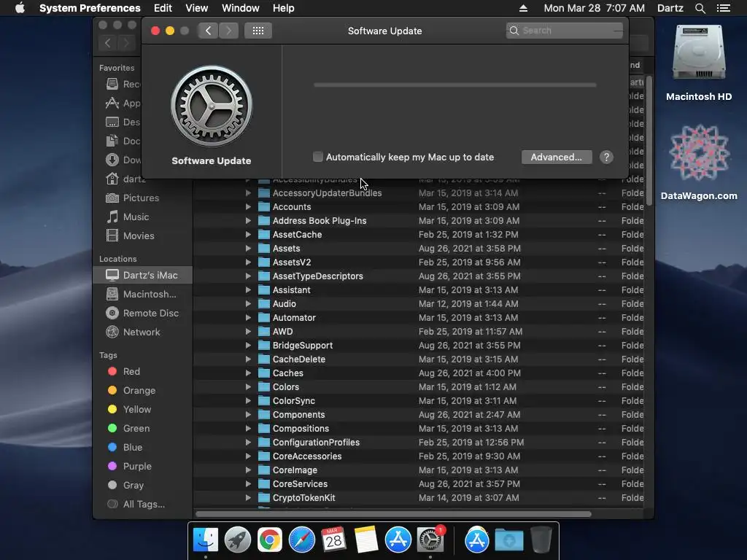The image size is (747, 560).
Task: Open the Apple menu
Action: (x=20, y=8)
